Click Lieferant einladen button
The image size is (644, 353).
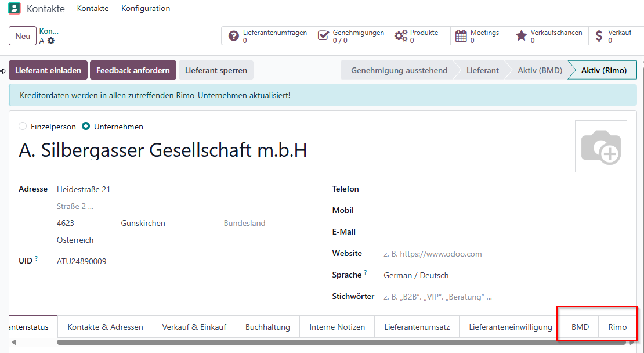click(48, 70)
